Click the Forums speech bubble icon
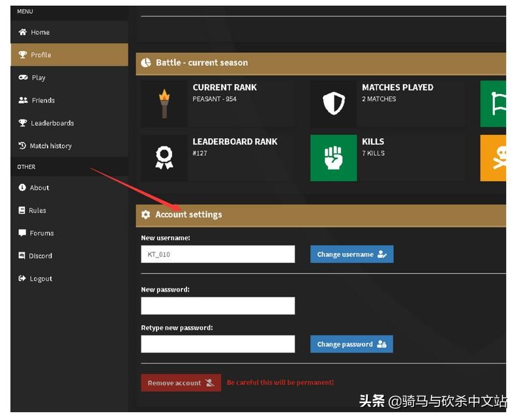This screenshot has width=519, height=420. click(22, 233)
